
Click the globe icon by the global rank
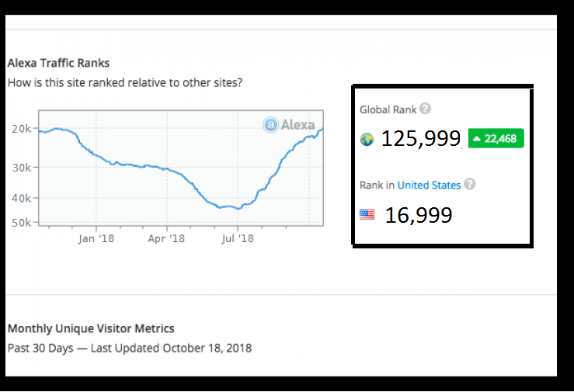pyautogui.click(x=367, y=140)
